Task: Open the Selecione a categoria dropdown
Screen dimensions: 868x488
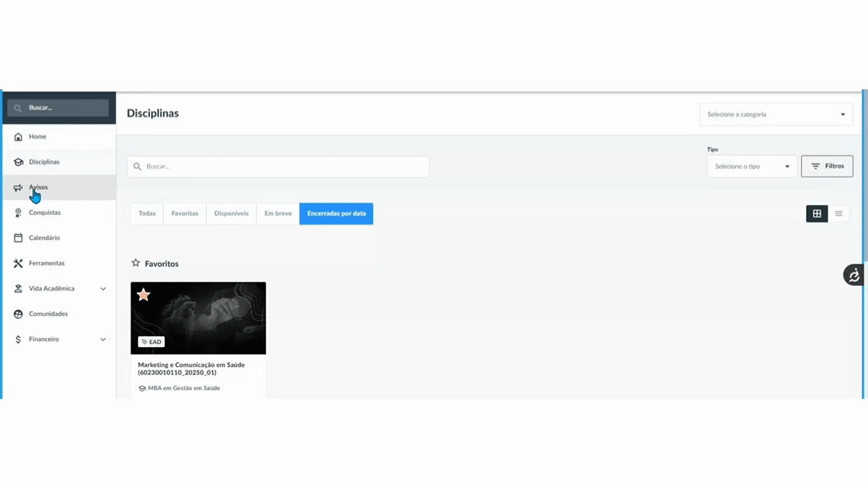Action: 776,114
